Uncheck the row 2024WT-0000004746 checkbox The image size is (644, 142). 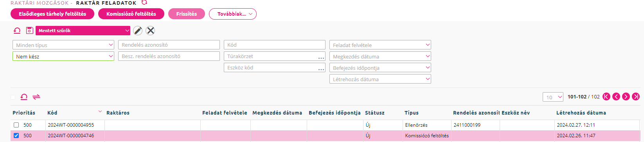coord(16,136)
